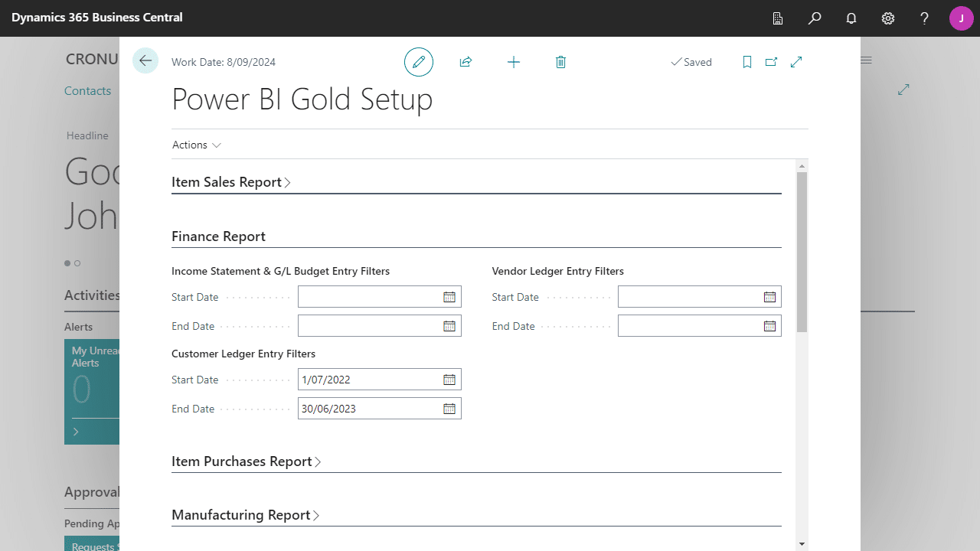Click Customer Ledger Entry Filters heading

[x=243, y=354]
